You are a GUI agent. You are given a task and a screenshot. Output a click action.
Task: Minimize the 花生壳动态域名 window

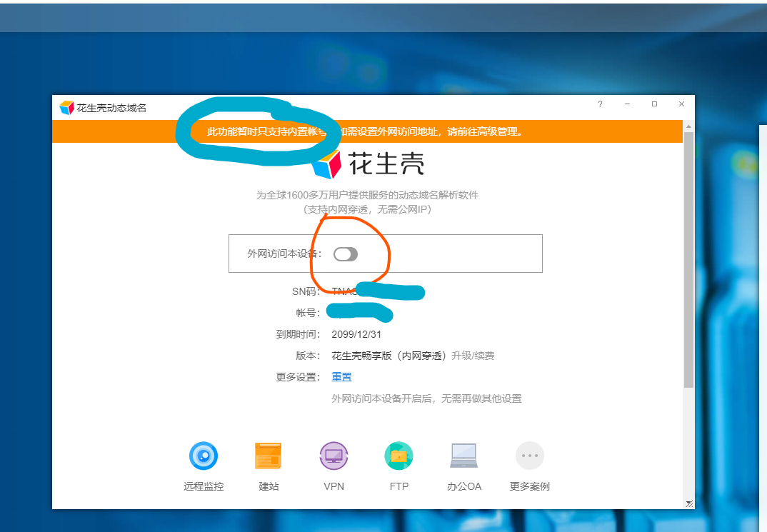pyautogui.click(x=627, y=104)
